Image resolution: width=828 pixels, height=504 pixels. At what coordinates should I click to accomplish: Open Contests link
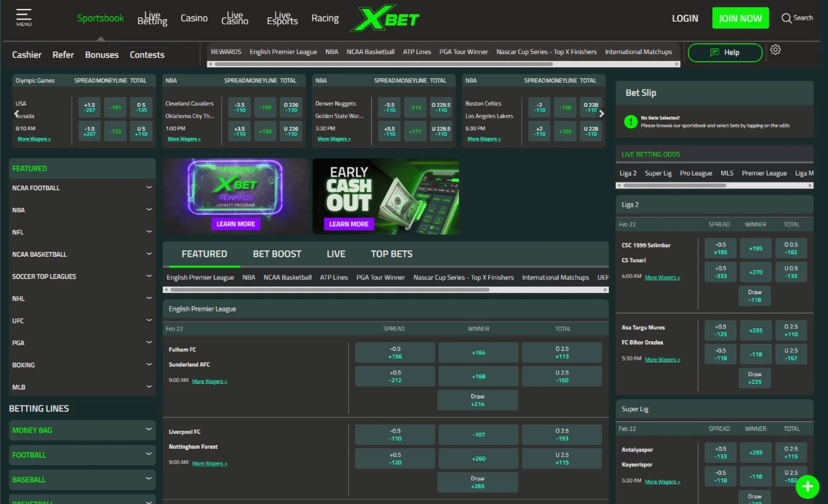click(x=147, y=55)
